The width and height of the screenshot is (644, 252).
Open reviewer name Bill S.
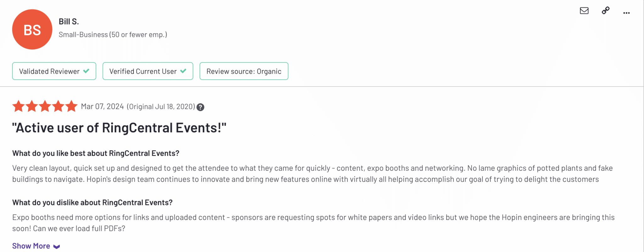pyautogui.click(x=69, y=21)
